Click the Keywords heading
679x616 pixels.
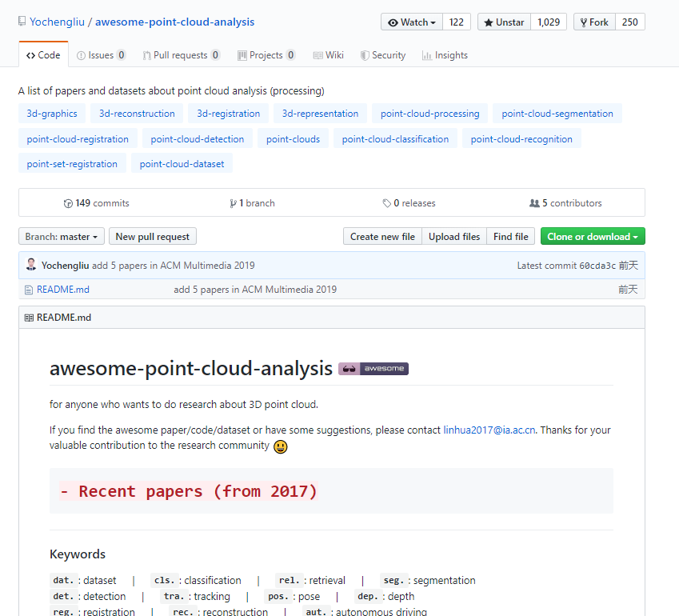[78, 554]
